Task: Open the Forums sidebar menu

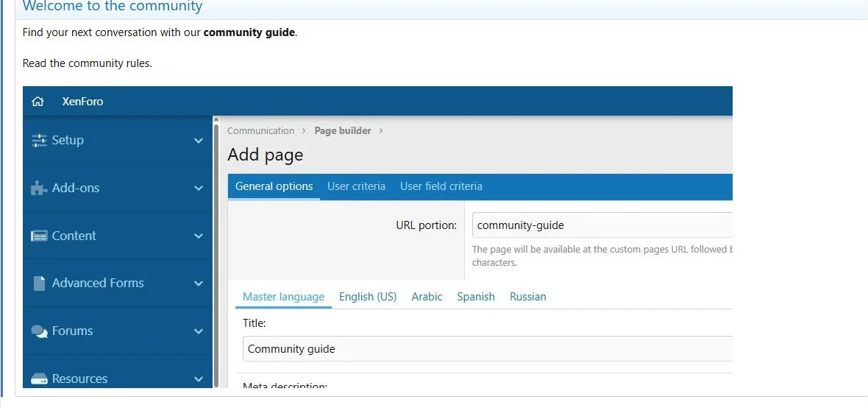Action: coord(118,331)
